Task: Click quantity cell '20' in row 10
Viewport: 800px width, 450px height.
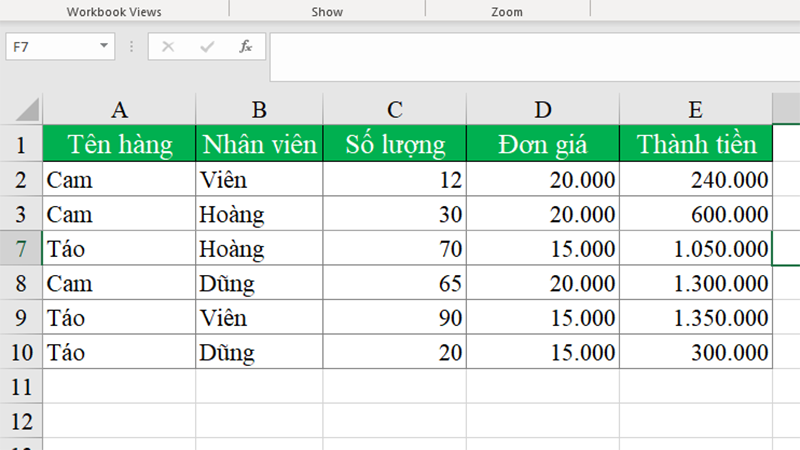Action: click(x=395, y=352)
